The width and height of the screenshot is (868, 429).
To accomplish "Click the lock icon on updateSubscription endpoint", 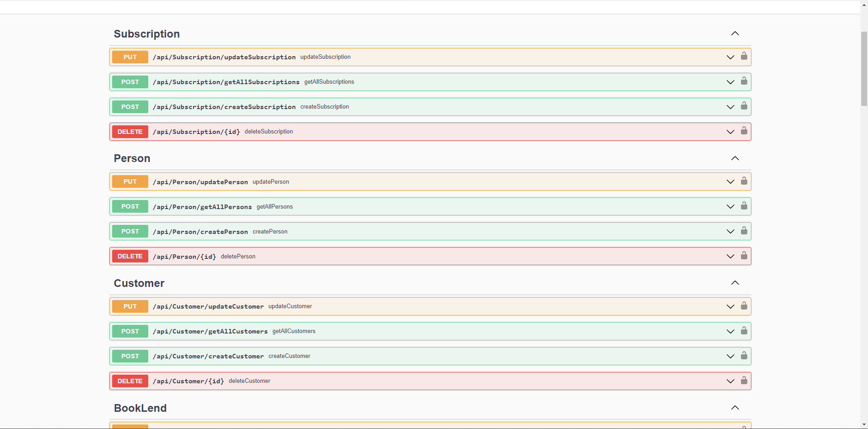I will point(744,56).
